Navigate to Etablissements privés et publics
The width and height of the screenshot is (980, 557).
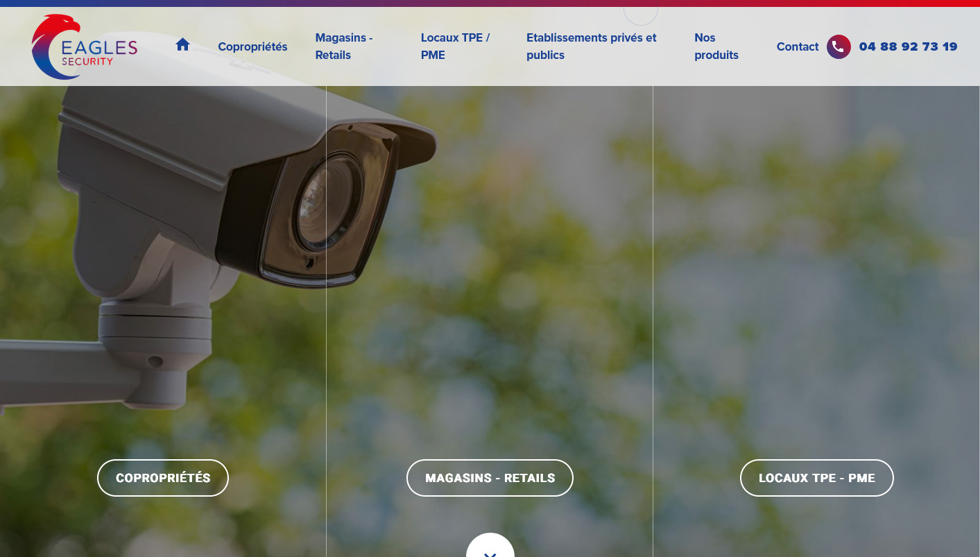click(x=591, y=46)
